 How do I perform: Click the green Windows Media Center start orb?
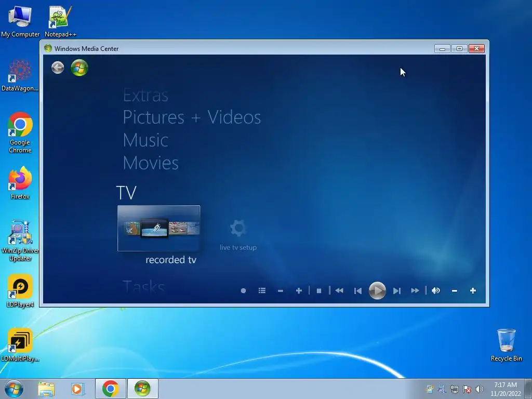click(x=79, y=68)
